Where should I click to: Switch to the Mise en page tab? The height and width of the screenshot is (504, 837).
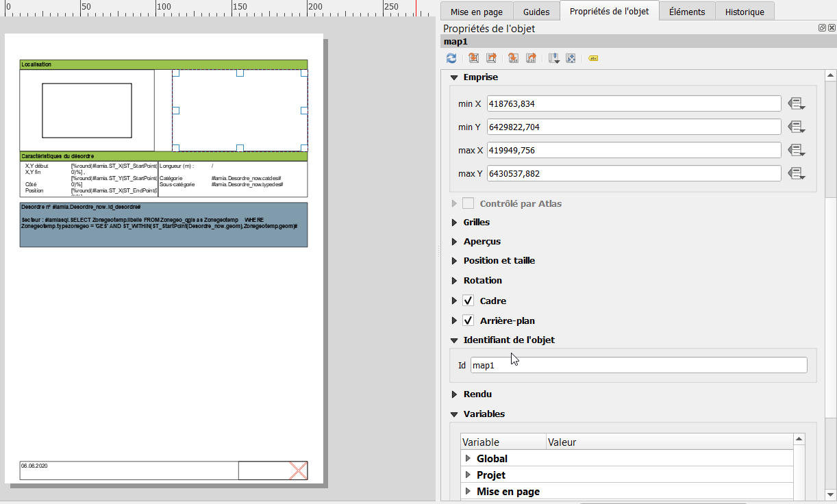pyautogui.click(x=477, y=12)
